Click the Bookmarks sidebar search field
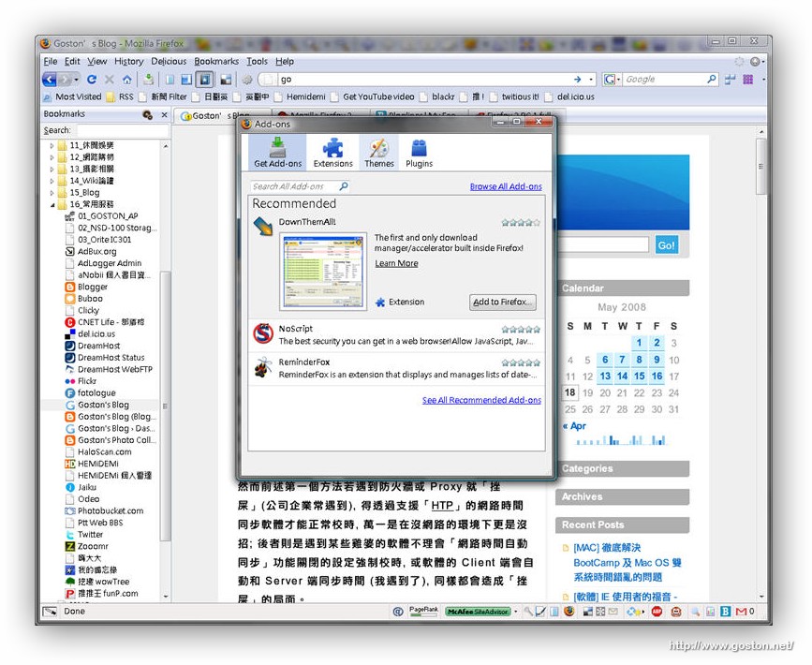 [123, 130]
